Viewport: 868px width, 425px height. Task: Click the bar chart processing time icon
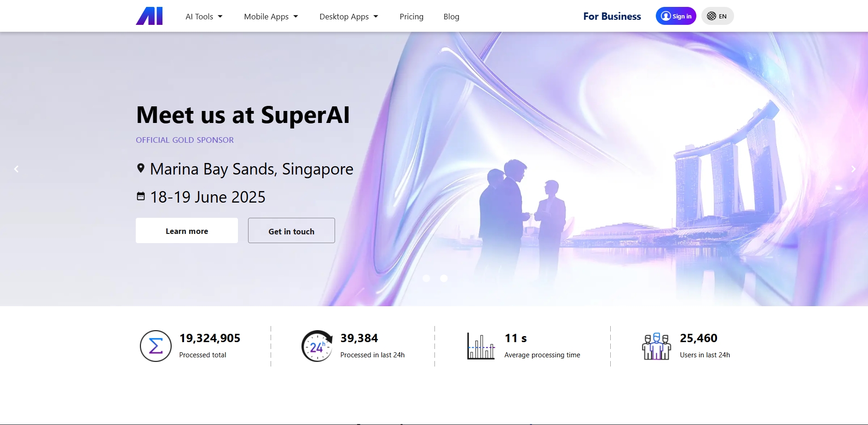click(x=481, y=346)
